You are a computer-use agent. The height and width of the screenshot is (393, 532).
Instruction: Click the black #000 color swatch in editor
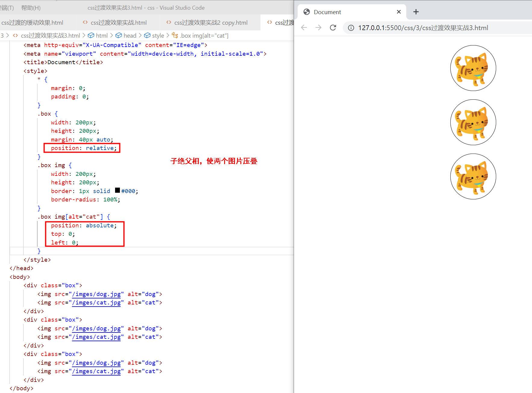[117, 190]
